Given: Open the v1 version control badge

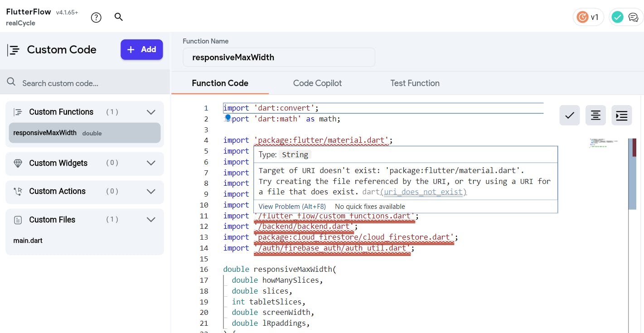Looking at the screenshot, I should 588,17.
